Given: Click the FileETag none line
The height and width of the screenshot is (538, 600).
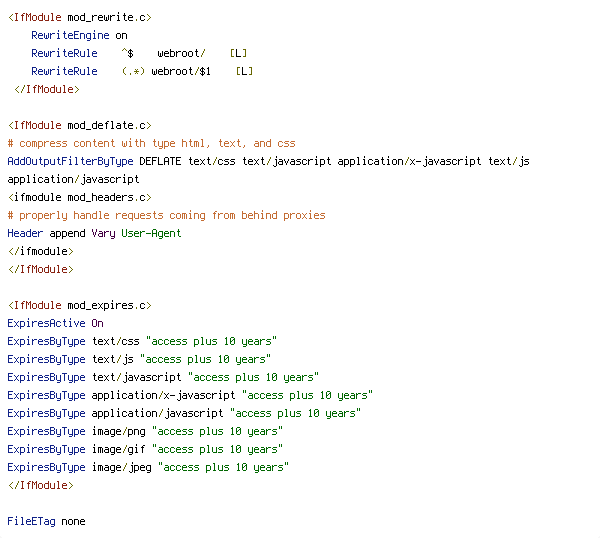Looking at the screenshot, I should [x=46, y=521].
